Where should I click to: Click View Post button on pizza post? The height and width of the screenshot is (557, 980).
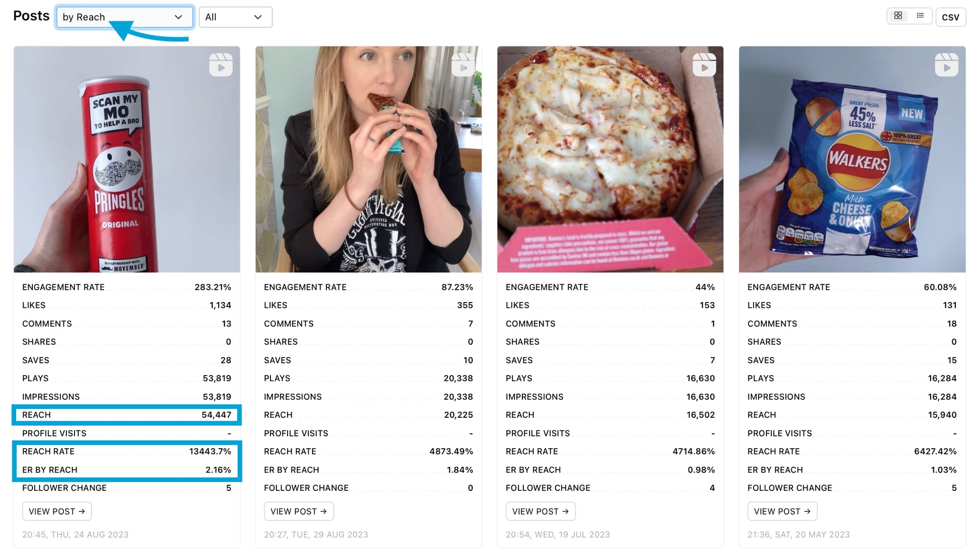click(540, 510)
